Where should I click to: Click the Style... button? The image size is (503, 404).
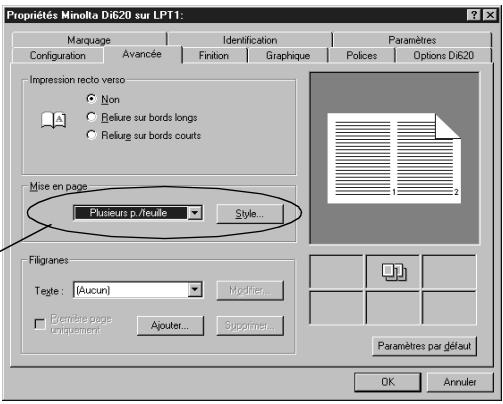click(250, 214)
